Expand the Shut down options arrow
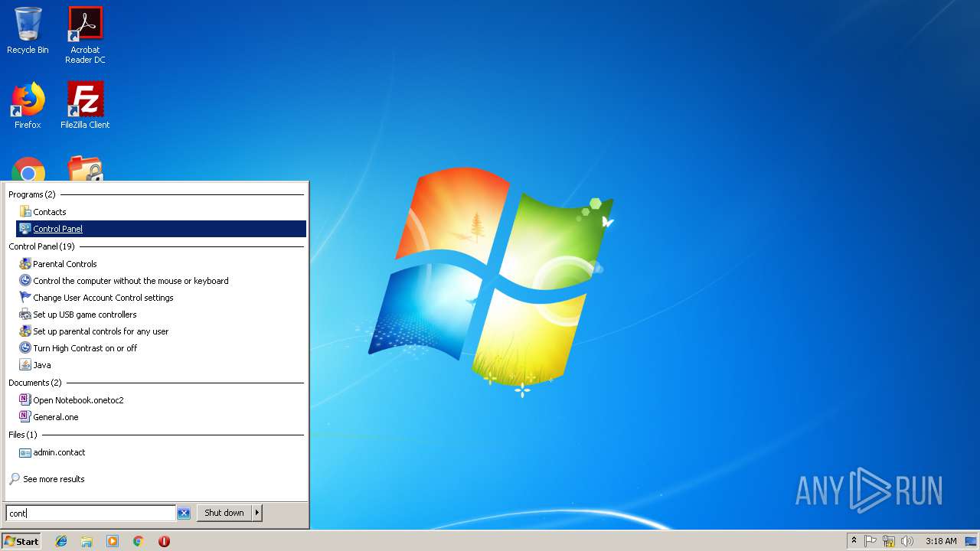980x551 pixels. [257, 513]
